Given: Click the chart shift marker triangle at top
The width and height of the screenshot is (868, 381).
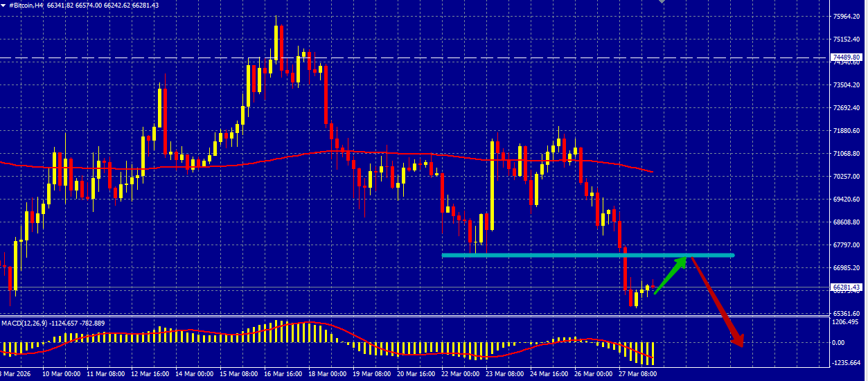Looking at the screenshot, I should click(x=662, y=2).
